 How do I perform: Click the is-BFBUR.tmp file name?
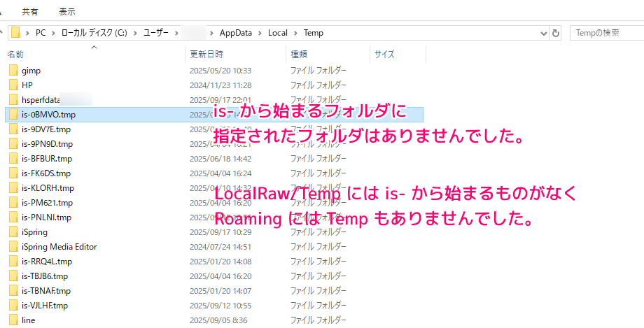(47, 159)
